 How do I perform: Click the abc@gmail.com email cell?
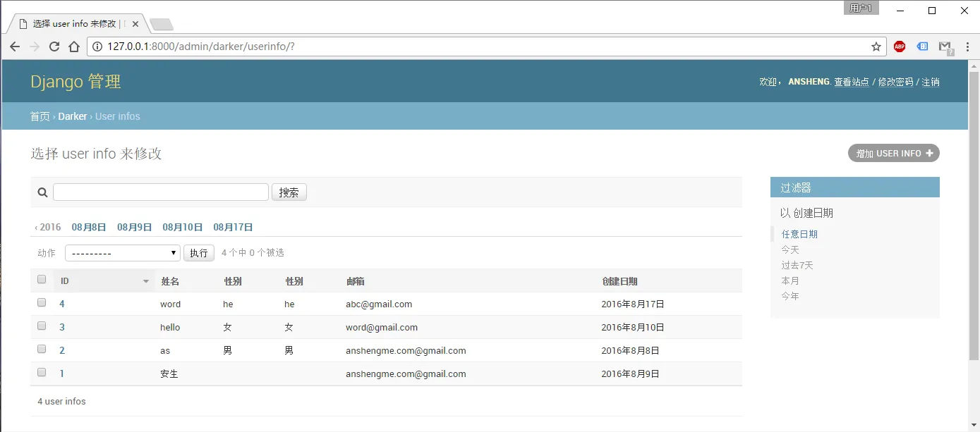(x=379, y=304)
